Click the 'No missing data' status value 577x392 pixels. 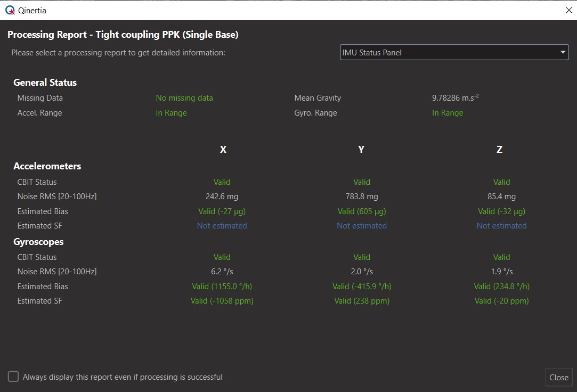(x=184, y=98)
